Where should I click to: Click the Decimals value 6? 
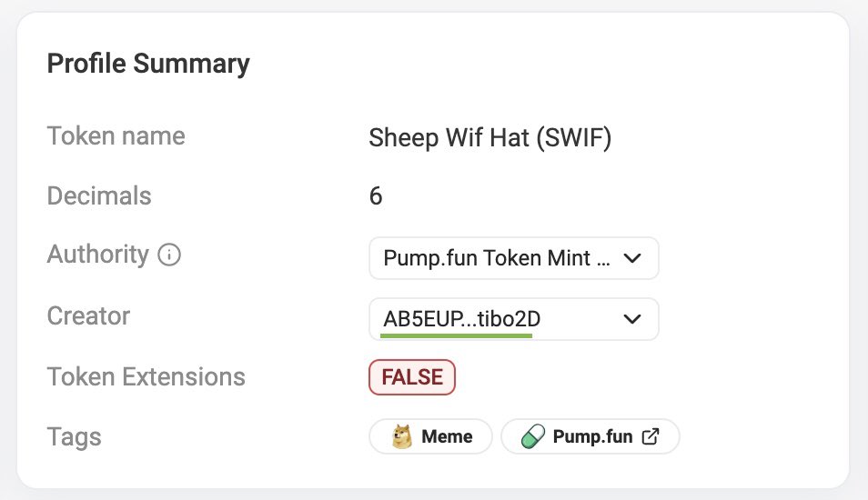[x=376, y=196]
